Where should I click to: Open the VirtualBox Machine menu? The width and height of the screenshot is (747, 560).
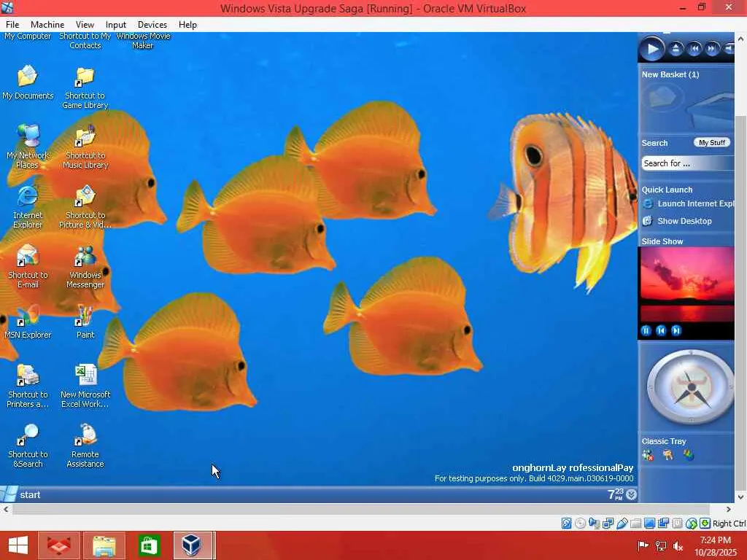point(47,25)
